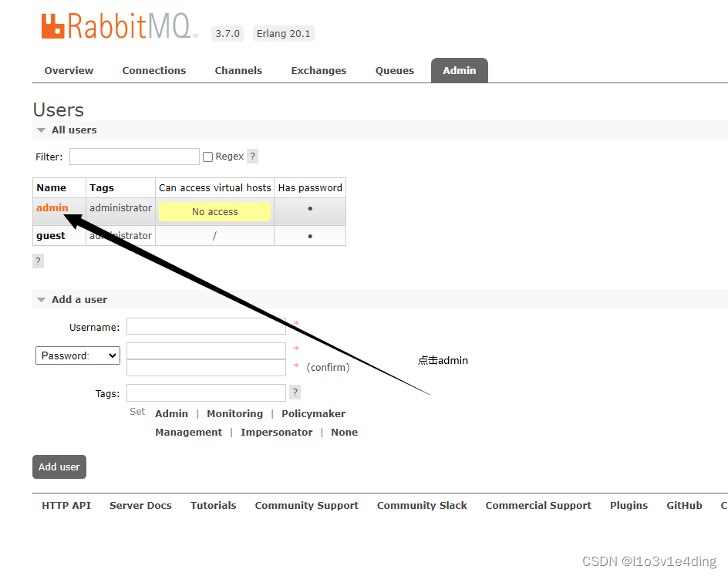
Task: Click the Admin tab
Action: (x=459, y=70)
